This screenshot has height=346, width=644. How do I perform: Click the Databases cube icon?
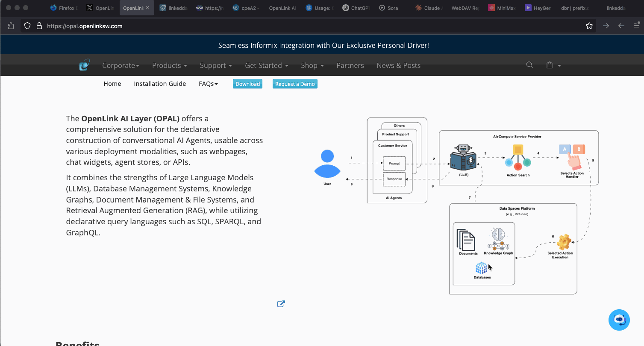(x=482, y=268)
